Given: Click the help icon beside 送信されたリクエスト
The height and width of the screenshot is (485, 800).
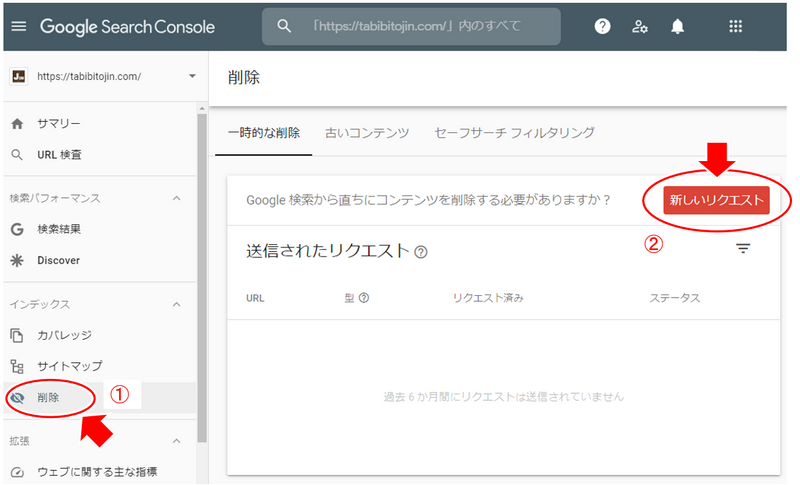Looking at the screenshot, I should (421, 252).
